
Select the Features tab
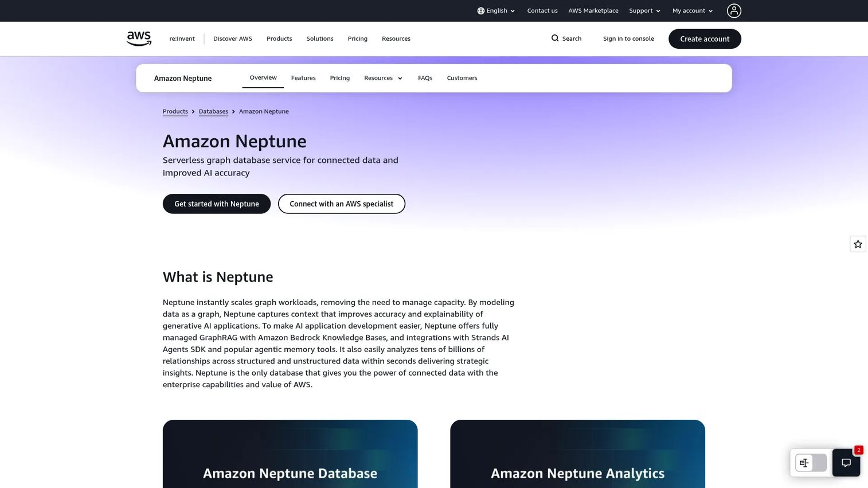point(303,78)
